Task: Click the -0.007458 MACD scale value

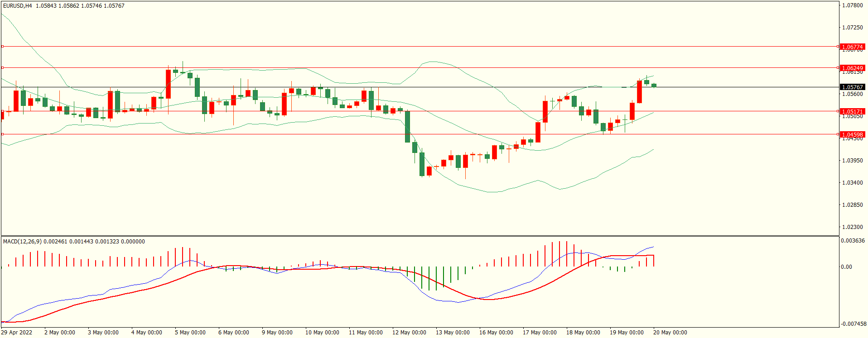Action: pyautogui.click(x=854, y=324)
